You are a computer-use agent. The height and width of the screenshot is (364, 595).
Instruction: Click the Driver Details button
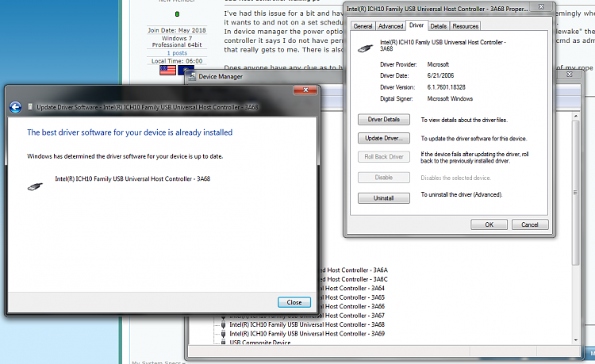click(x=384, y=120)
